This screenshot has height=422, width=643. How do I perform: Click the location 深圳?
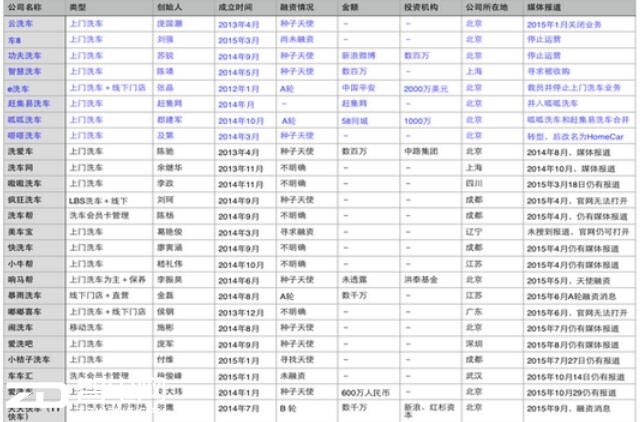click(474, 344)
